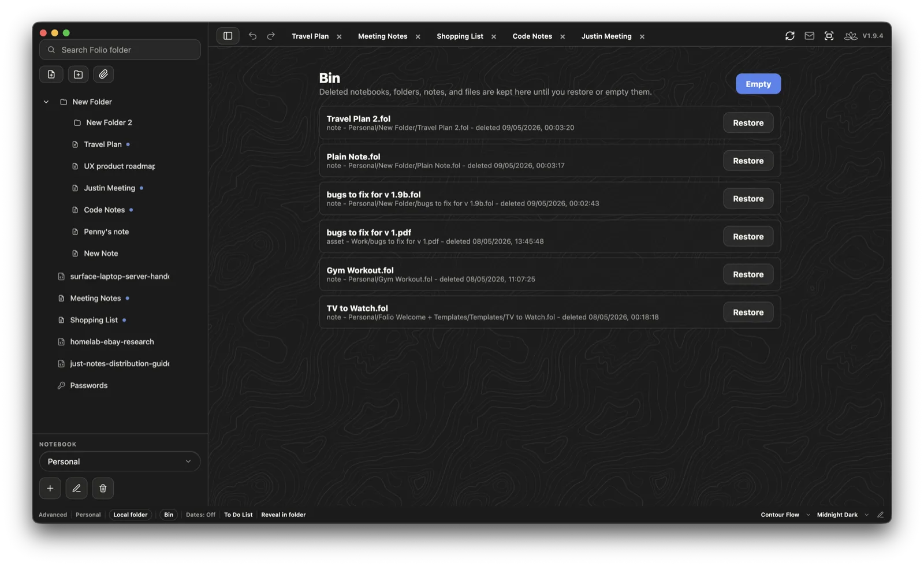Focus the Search Folio folder field
Screen dimensions: 924x566
[120, 50]
